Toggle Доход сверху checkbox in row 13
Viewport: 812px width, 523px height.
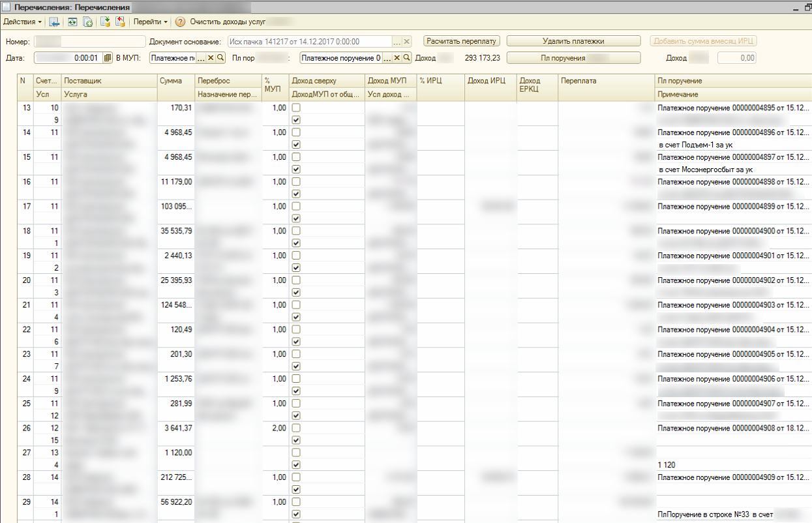point(296,108)
